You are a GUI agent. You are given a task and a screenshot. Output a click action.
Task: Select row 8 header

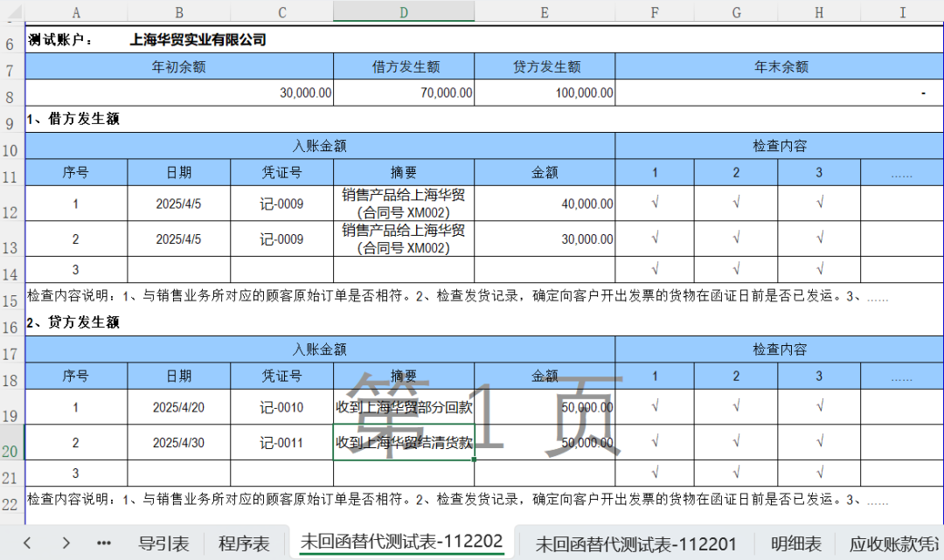[x=10, y=93]
